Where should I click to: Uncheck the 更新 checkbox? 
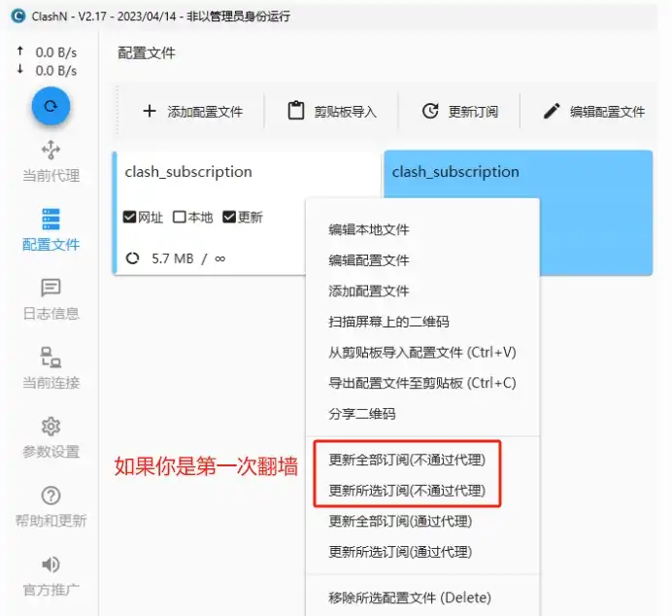[x=229, y=217]
